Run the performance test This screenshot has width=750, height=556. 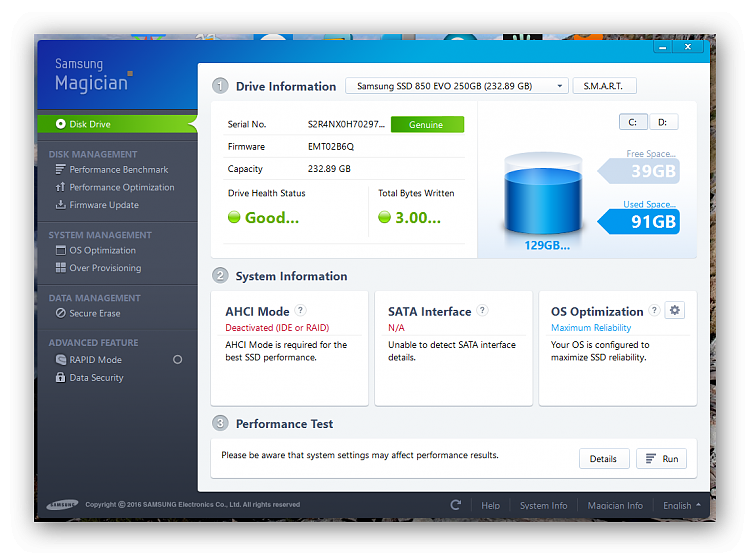pos(662,459)
